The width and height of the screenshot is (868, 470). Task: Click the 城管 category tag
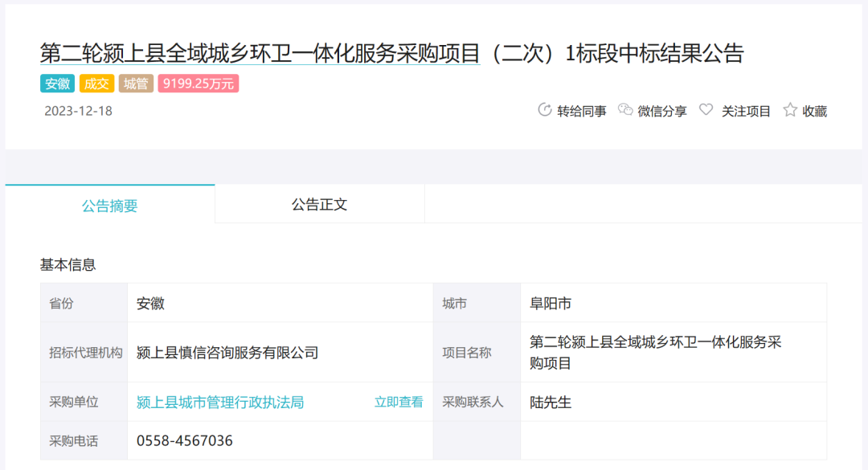pyautogui.click(x=136, y=84)
